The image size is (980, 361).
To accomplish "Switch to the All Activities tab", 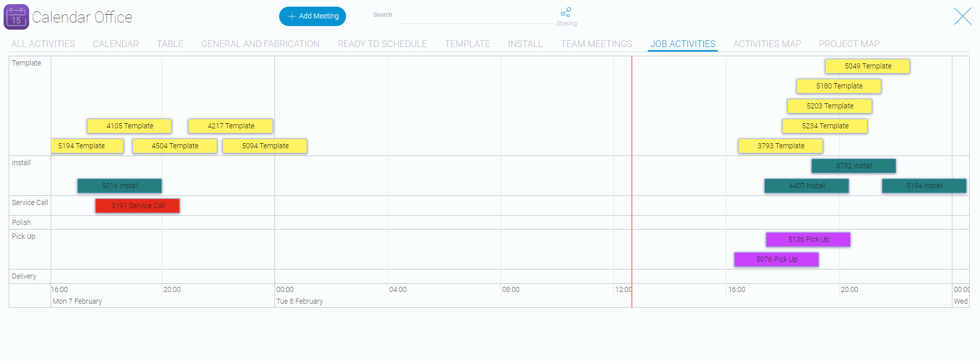I will [43, 44].
